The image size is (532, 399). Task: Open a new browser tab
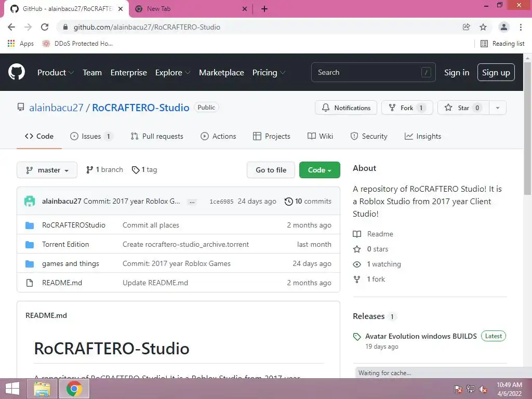coord(264,9)
